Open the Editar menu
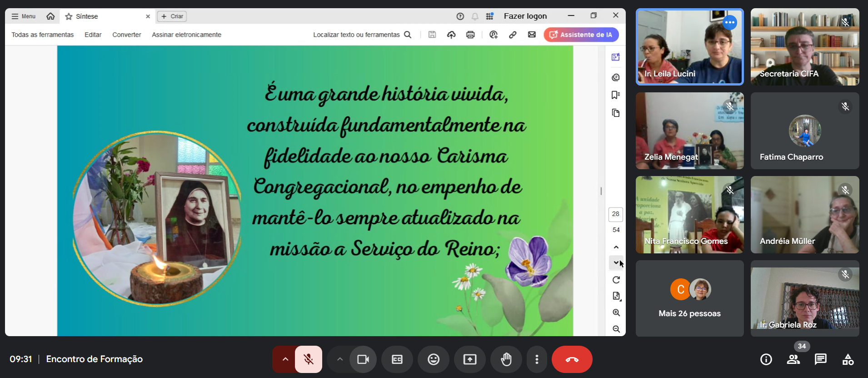This screenshot has width=868, height=378. [93, 35]
